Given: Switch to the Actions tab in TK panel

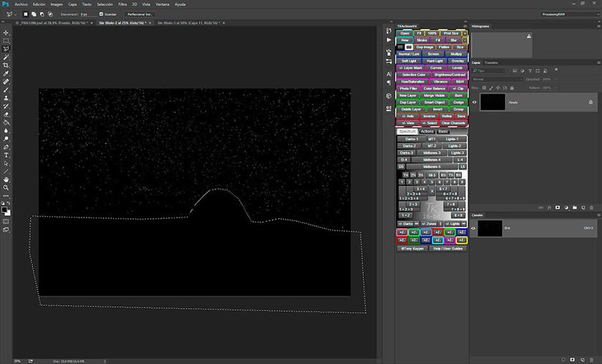Looking at the screenshot, I should point(427,131).
